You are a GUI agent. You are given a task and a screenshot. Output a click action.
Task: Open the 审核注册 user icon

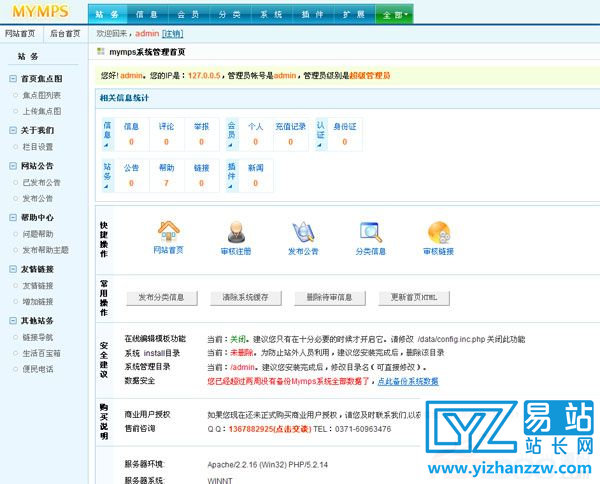coord(236,232)
